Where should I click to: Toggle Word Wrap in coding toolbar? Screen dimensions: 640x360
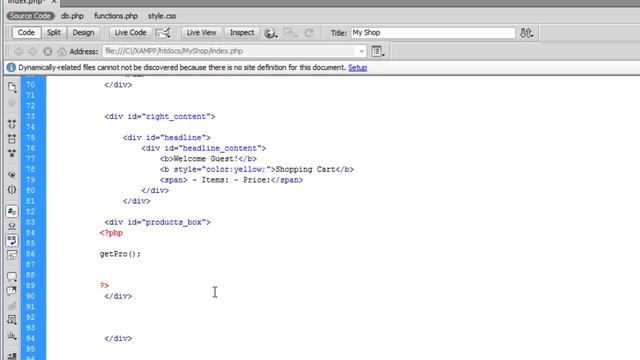pos(12,240)
